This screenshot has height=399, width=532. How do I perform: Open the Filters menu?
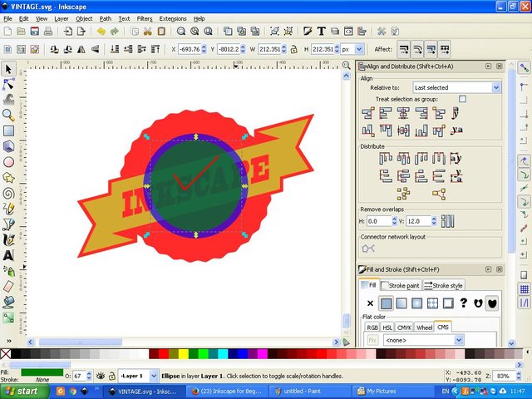click(x=145, y=18)
